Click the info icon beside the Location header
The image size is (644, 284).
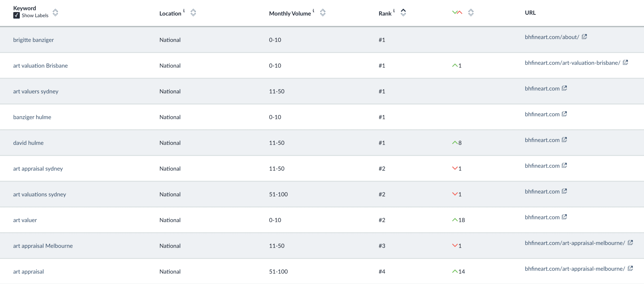click(x=184, y=11)
